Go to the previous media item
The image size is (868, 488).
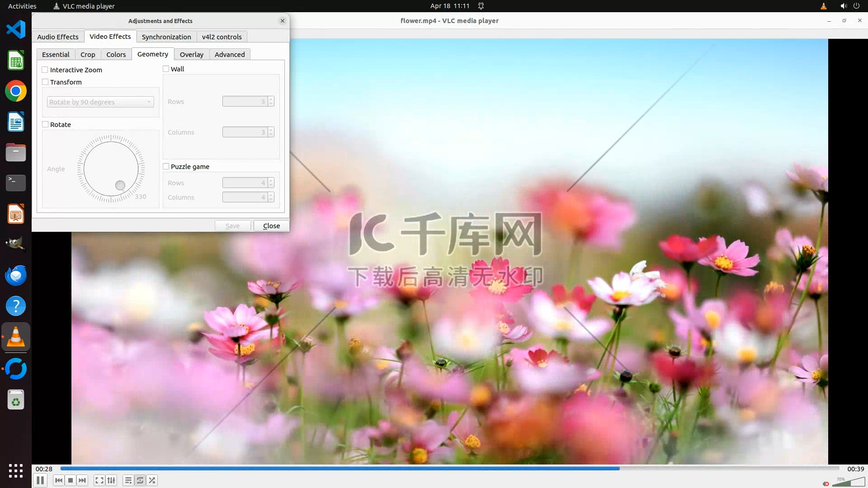58,480
